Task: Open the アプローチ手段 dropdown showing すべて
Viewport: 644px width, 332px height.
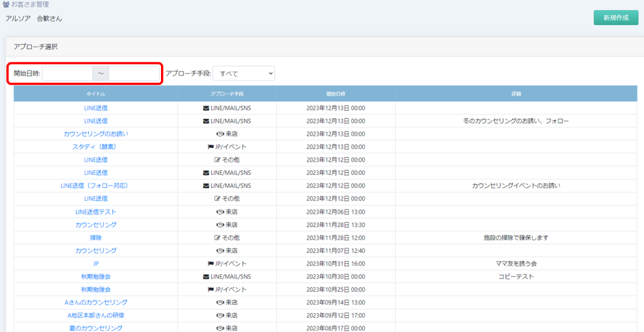Action: [x=244, y=74]
